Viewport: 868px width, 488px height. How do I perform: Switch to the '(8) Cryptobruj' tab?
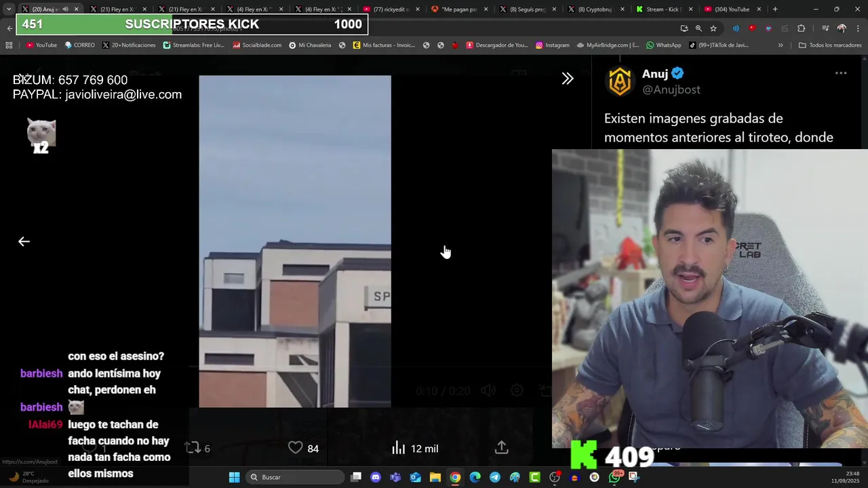(595, 9)
